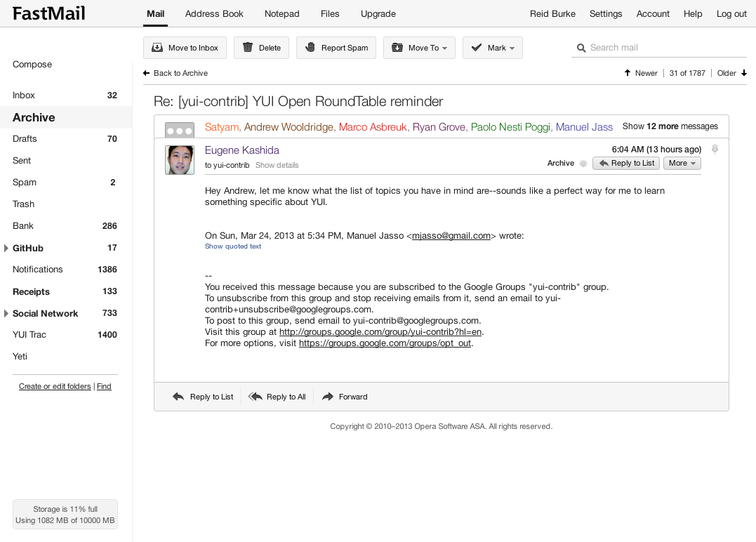Open the Notepad section
This screenshot has height=542, width=756.
[281, 13]
